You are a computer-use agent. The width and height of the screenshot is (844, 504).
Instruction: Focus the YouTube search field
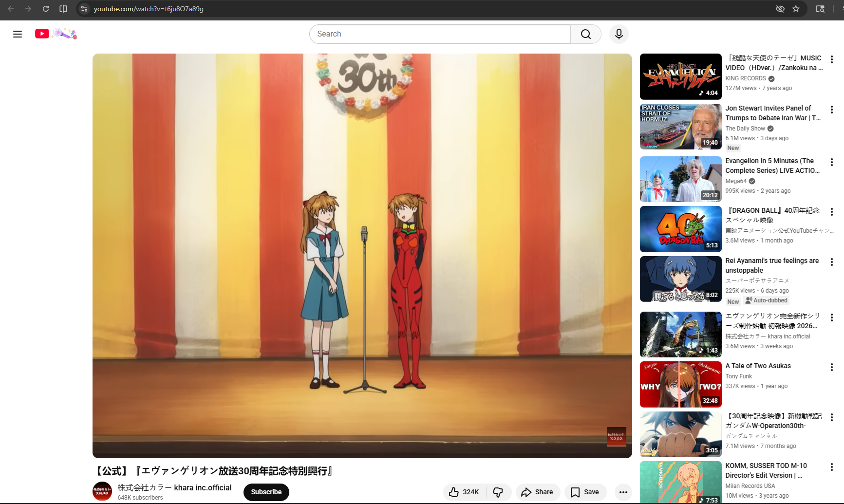tap(440, 34)
